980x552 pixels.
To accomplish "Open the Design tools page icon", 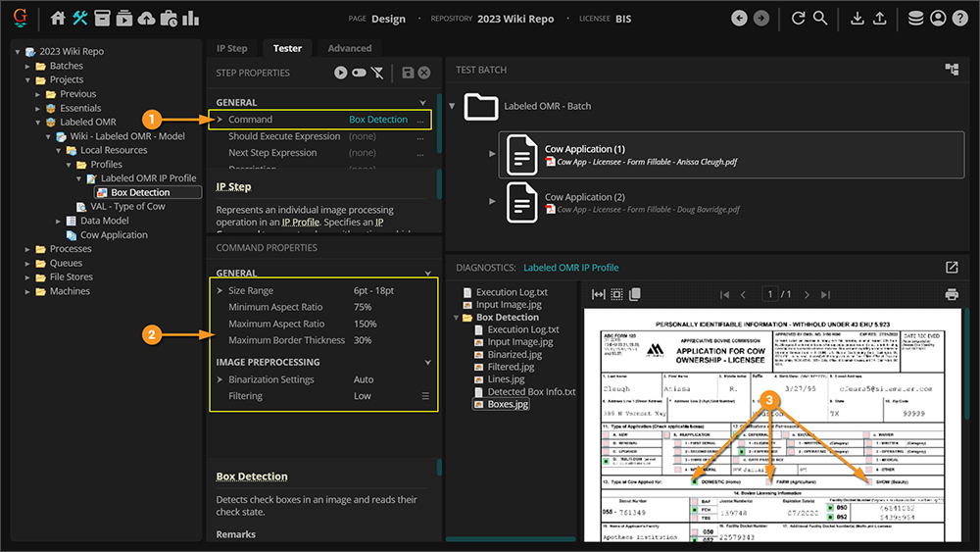I will click(80, 19).
